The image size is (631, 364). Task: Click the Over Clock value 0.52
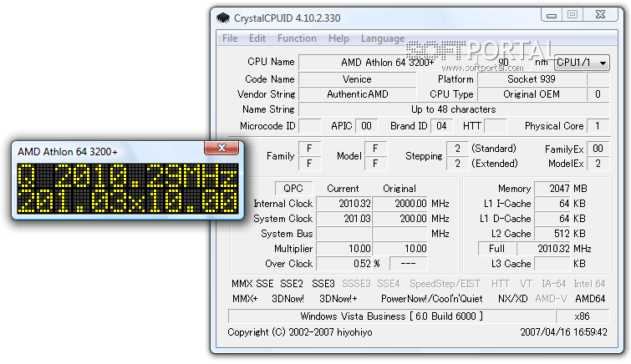click(343, 264)
